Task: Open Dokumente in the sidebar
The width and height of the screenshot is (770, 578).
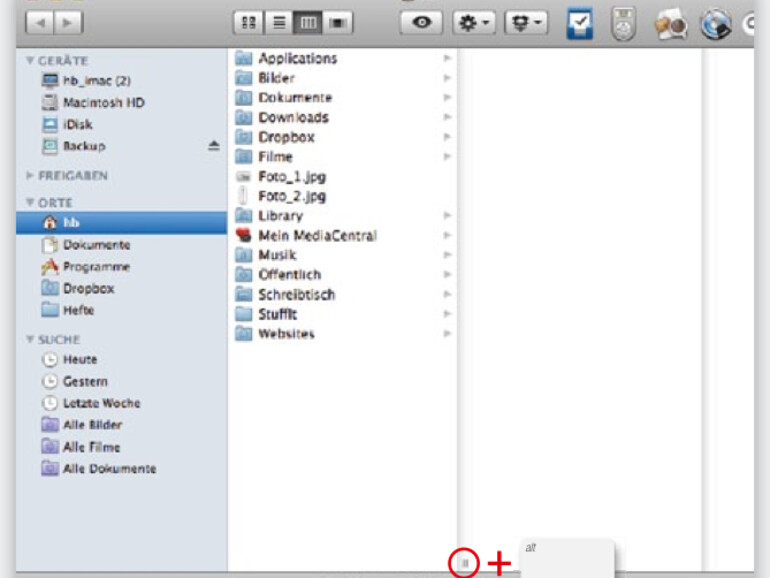Action: coord(121,245)
